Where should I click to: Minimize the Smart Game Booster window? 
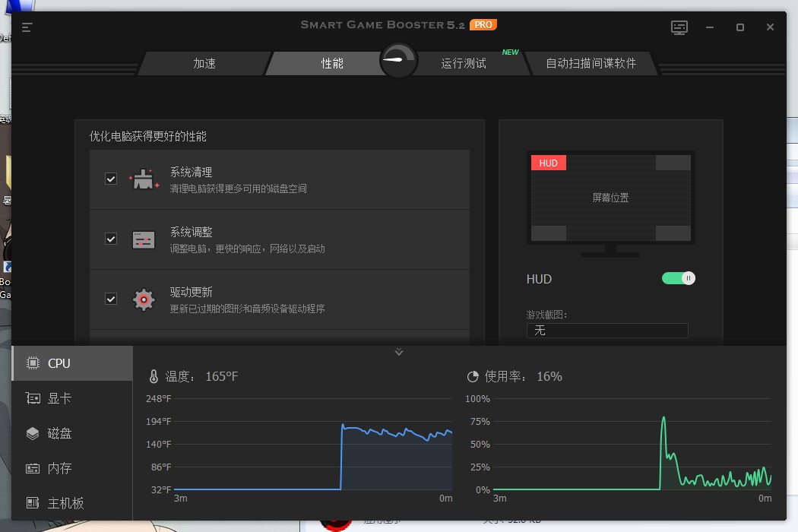coord(709,27)
